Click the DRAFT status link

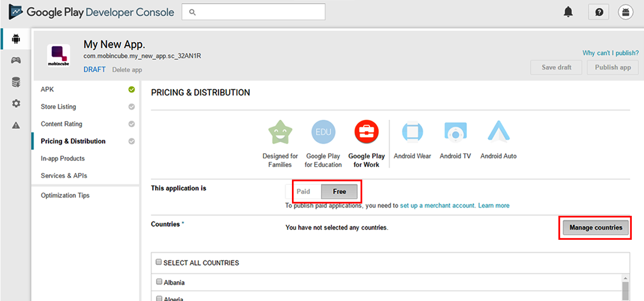tap(95, 69)
